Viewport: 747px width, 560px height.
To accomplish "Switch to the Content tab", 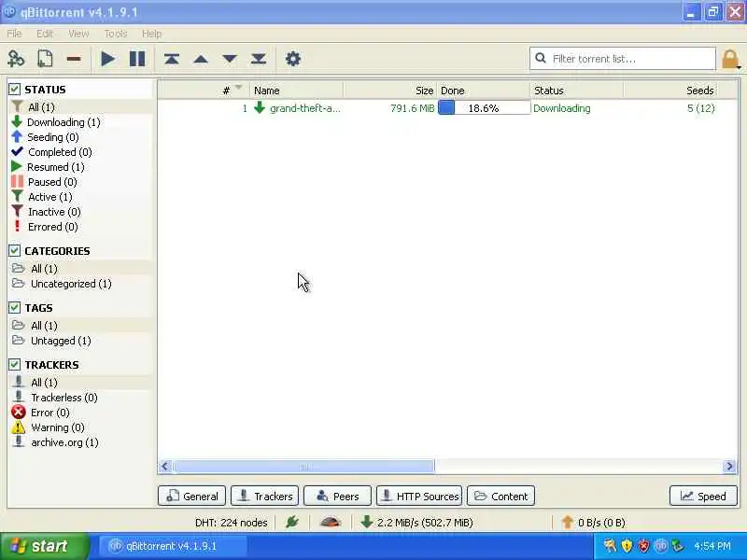I will coord(501,496).
